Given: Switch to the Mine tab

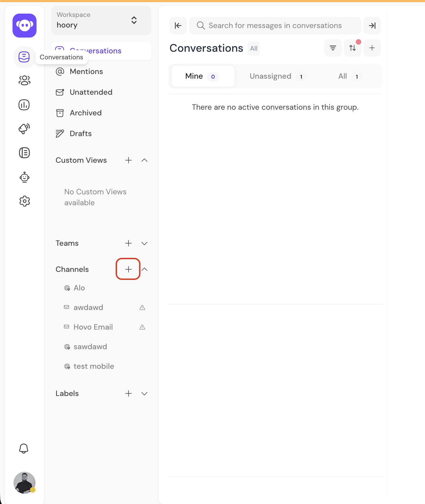Looking at the screenshot, I should pyautogui.click(x=203, y=76).
